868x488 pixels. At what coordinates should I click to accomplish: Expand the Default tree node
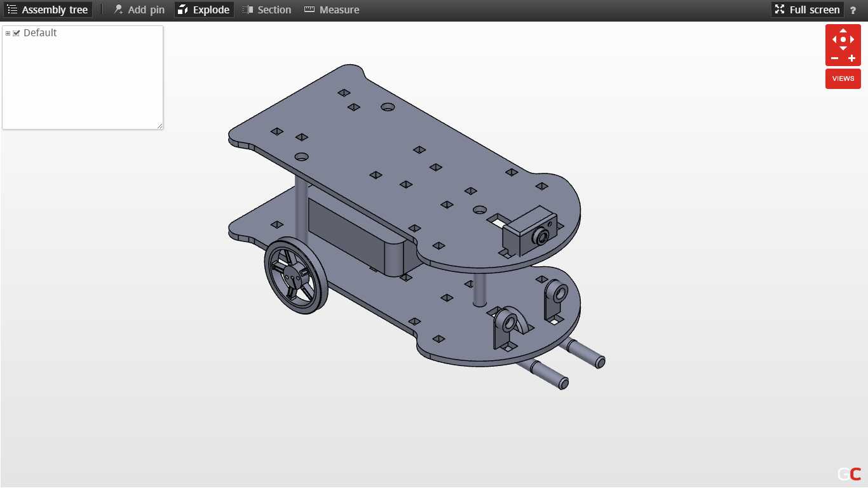(8, 33)
